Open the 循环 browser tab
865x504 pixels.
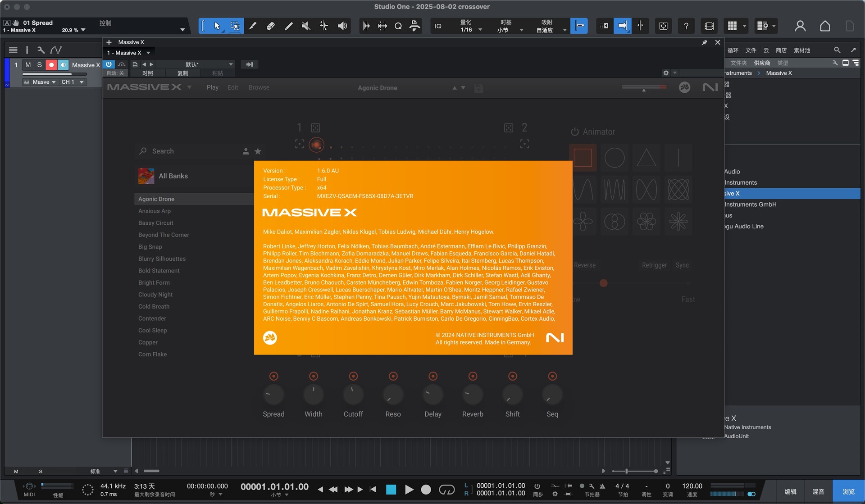[733, 50]
